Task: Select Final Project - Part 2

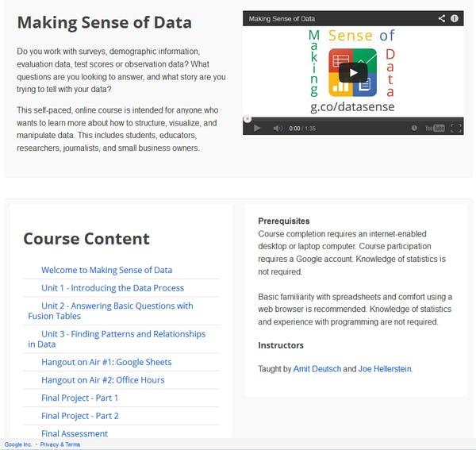Action: click(x=80, y=416)
